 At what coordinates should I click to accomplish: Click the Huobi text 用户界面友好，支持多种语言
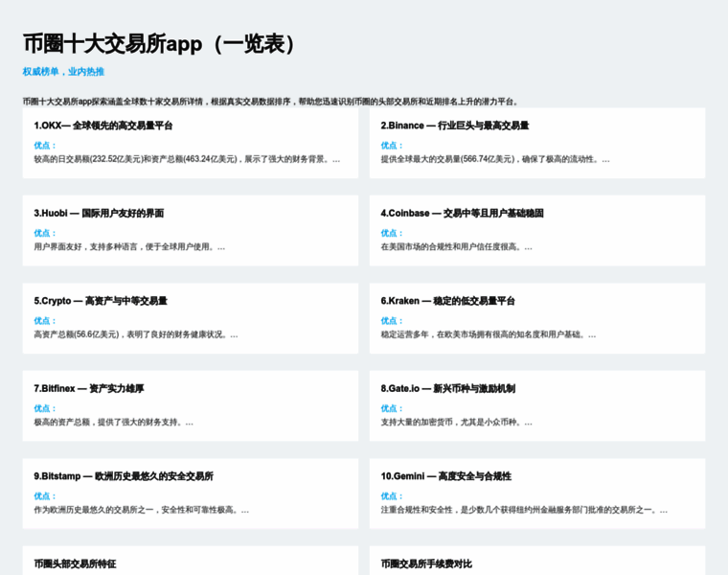point(129,247)
